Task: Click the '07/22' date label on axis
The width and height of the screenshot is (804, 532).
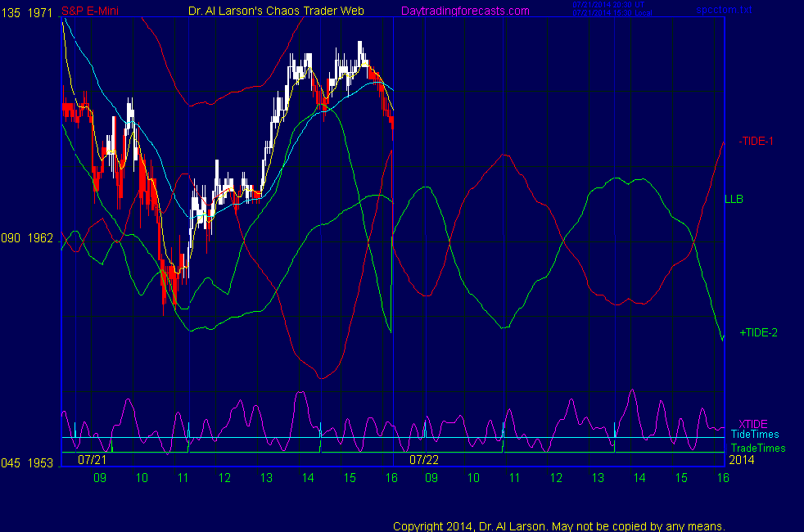Action: click(x=424, y=460)
